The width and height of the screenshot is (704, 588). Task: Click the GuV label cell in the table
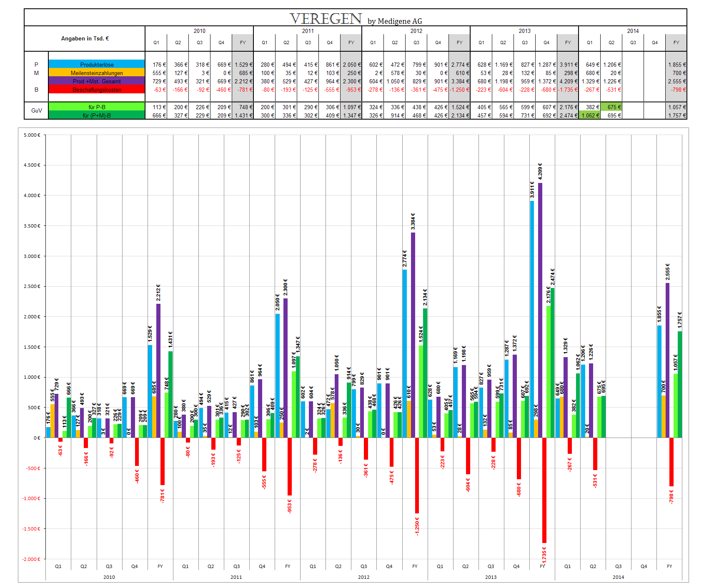click(37, 110)
